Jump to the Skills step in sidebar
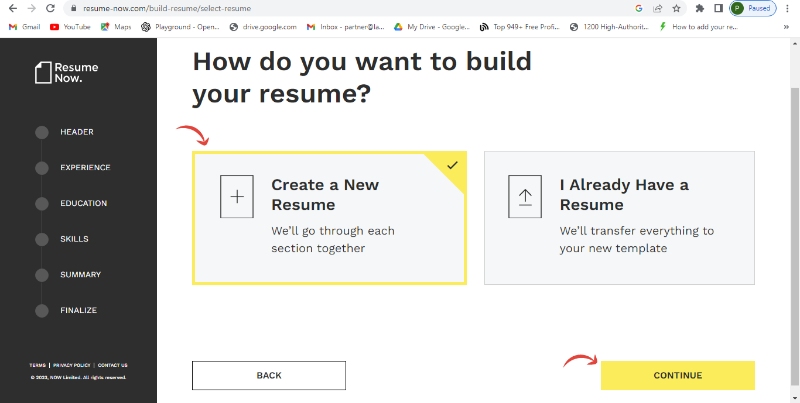This screenshot has width=800, height=403. pyautogui.click(x=74, y=239)
